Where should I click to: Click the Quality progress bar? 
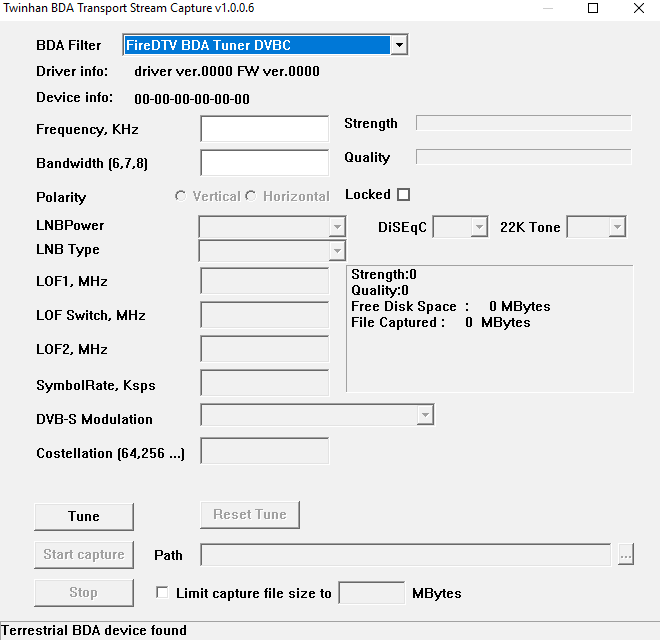tap(524, 157)
